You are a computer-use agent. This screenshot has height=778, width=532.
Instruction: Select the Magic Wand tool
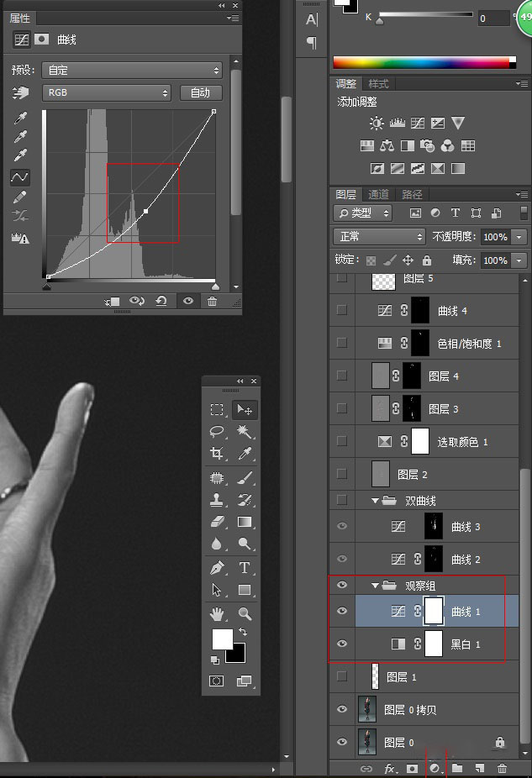[x=245, y=432]
